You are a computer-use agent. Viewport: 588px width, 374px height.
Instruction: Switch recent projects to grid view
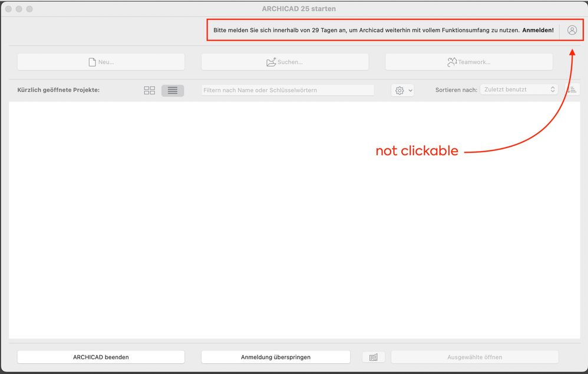tap(149, 90)
